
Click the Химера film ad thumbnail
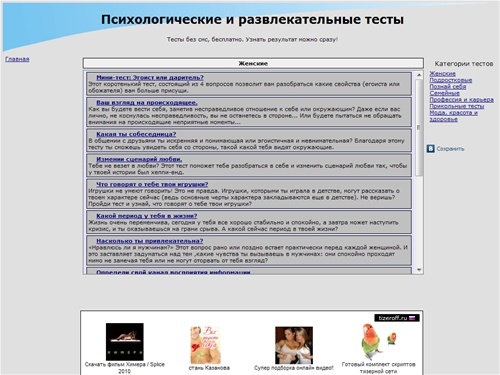(125, 342)
